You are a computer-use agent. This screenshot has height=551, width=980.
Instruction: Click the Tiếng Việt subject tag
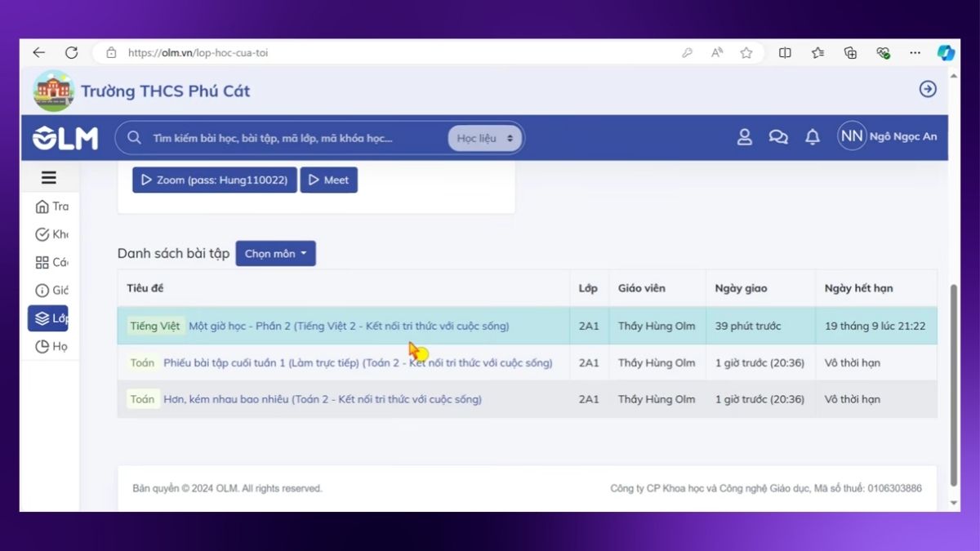pos(155,326)
